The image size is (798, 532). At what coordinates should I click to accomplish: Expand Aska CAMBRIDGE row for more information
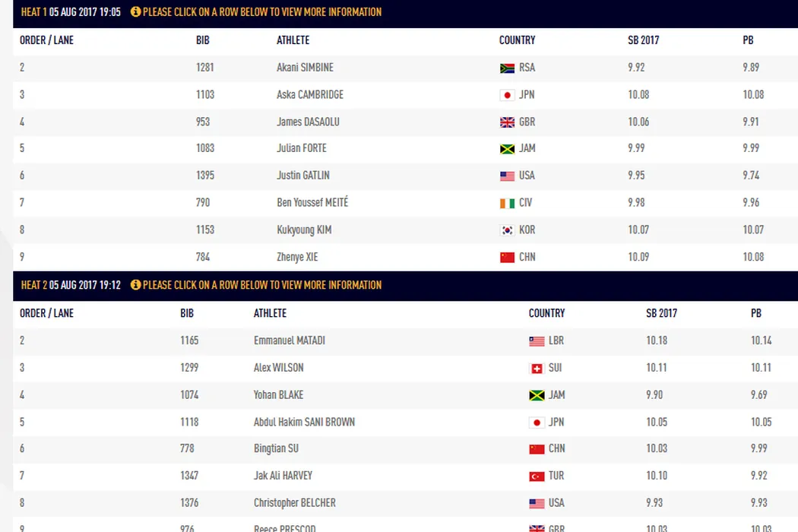tap(310, 95)
